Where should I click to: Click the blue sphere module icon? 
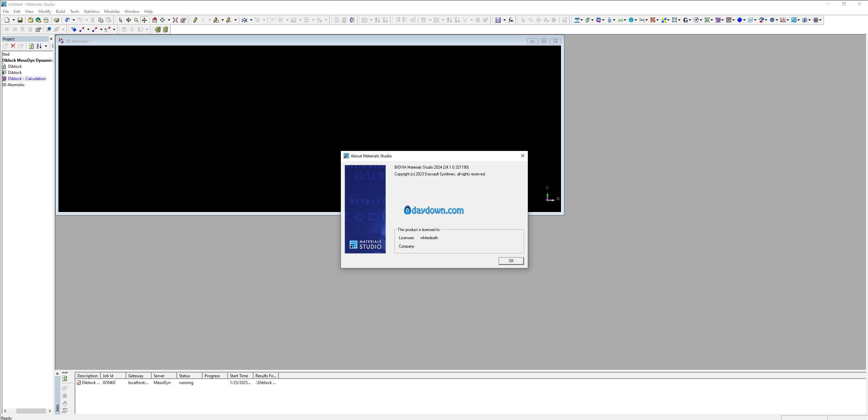740,20
